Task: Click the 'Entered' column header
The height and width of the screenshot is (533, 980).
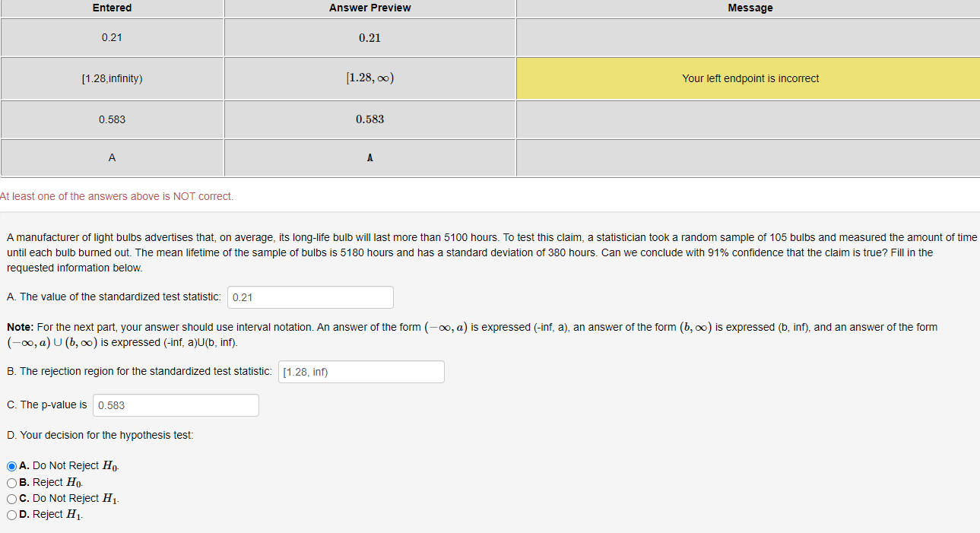Action: point(112,8)
